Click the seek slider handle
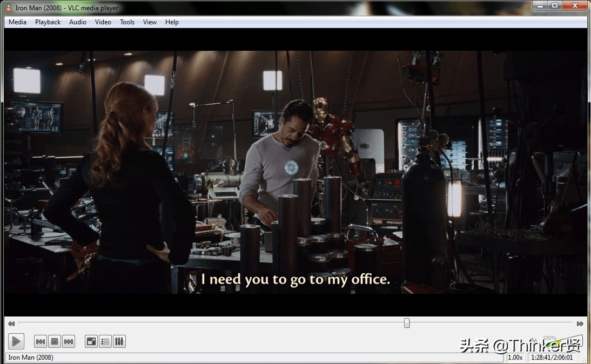The image size is (591, 364). coord(407,323)
